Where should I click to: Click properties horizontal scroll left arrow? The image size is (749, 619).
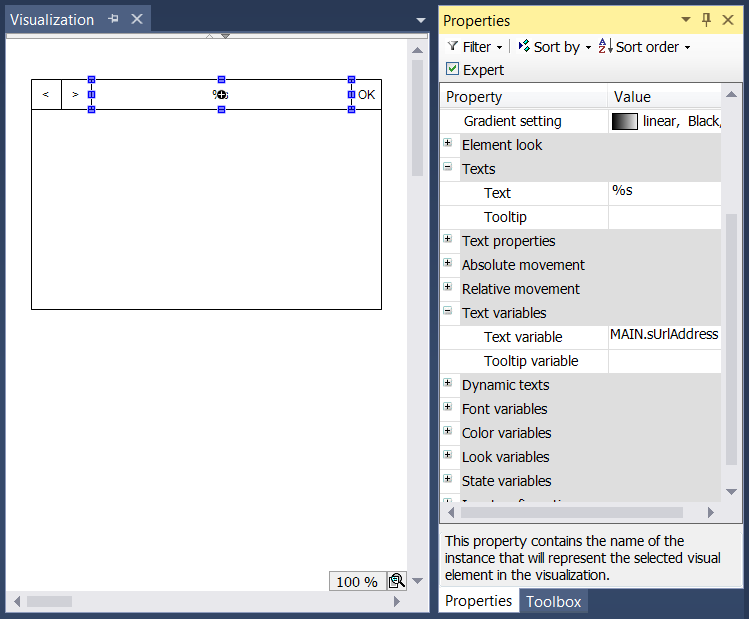[451, 512]
